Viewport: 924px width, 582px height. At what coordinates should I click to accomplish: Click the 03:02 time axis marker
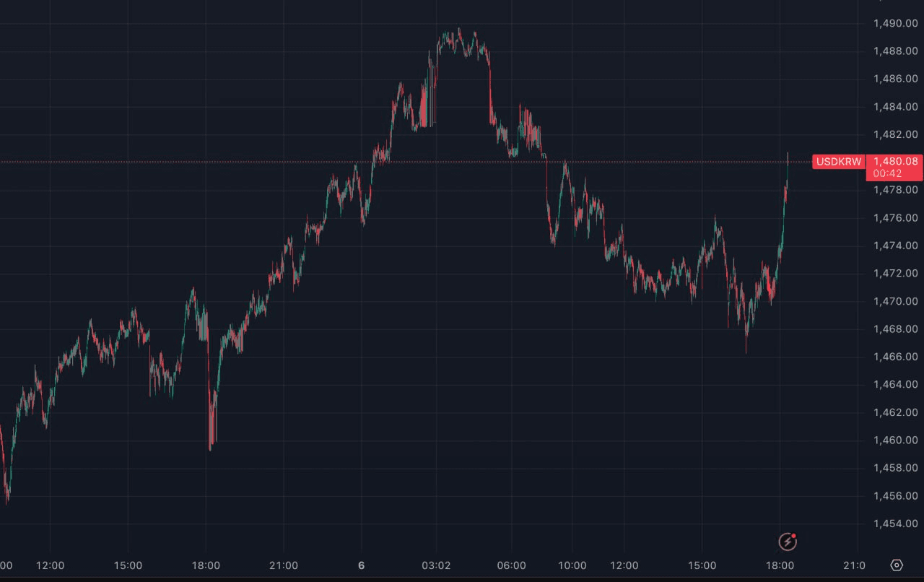pos(436,565)
